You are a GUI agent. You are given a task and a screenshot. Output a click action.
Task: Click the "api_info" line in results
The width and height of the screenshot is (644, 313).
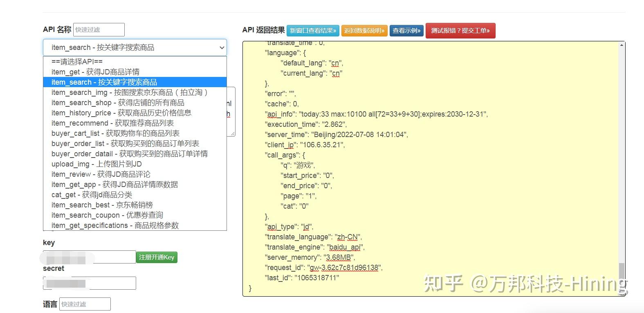point(376,114)
